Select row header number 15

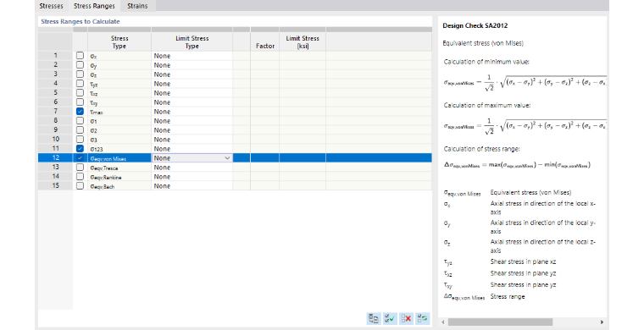click(x=55, y=185)
